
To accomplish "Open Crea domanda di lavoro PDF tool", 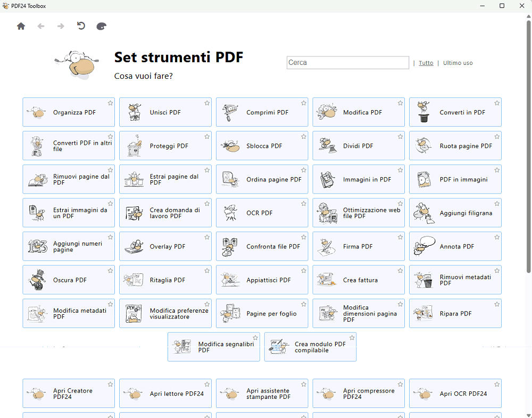I will tap(165, 213).
